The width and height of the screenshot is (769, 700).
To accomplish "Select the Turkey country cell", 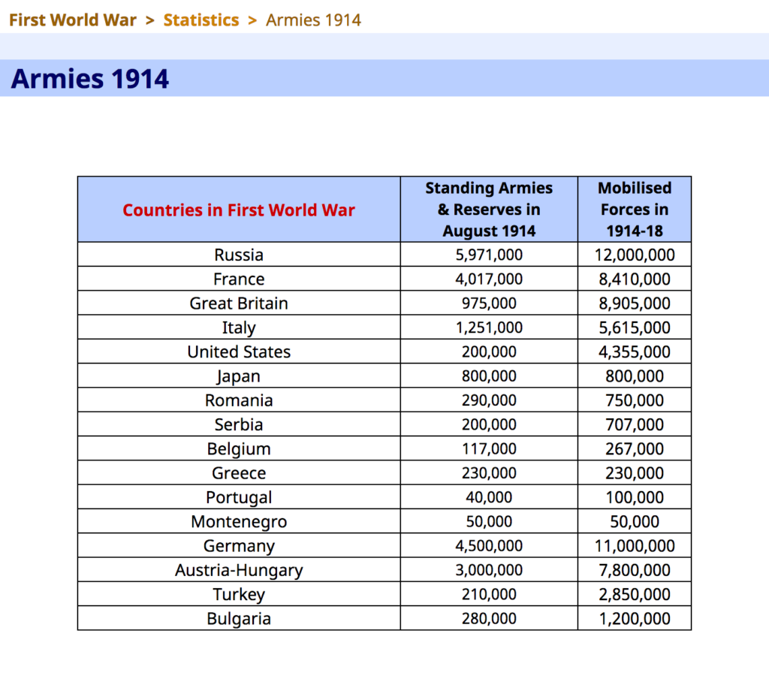I will coord(239,595).
